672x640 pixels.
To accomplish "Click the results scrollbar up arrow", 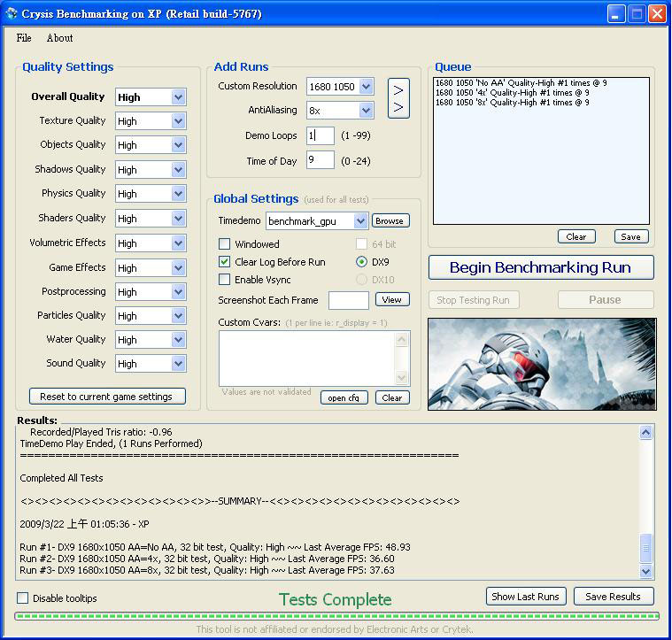I will [x=645, y=433].
